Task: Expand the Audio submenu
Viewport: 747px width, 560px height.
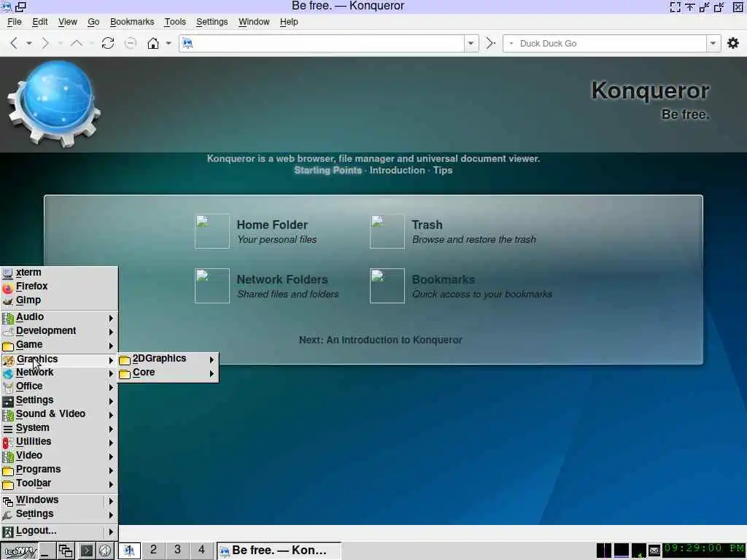Action: [x=59, y=317]
